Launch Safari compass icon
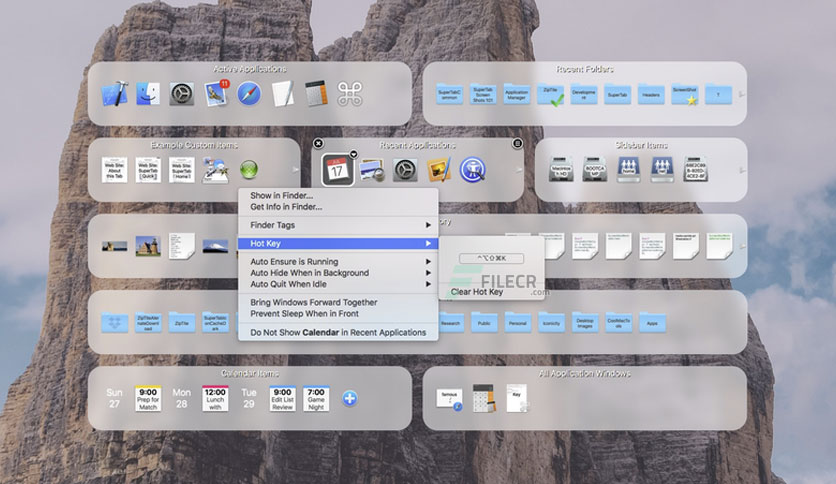 point(249,94)
